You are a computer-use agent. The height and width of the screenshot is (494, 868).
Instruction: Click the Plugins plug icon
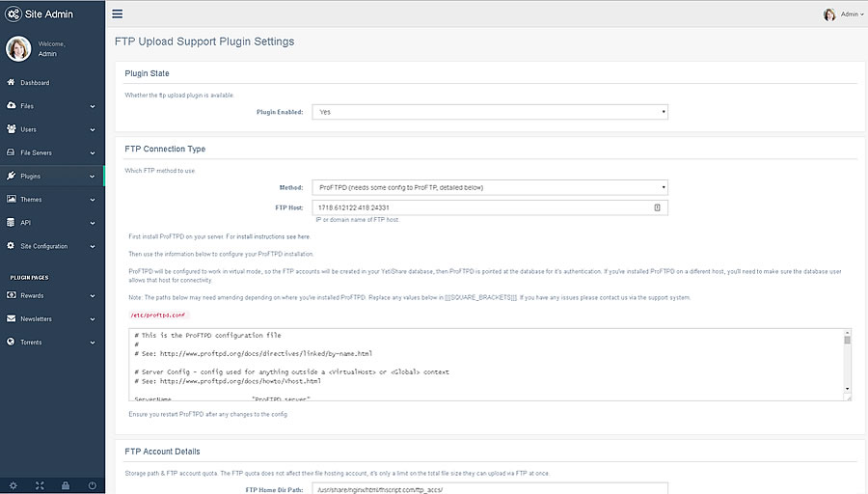click(x=11, y=176)
